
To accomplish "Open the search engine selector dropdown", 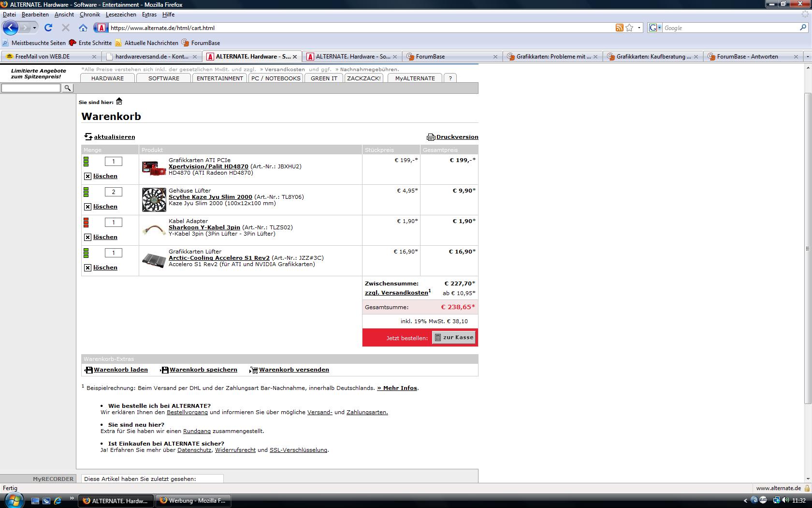I will [x=660, y=28].
